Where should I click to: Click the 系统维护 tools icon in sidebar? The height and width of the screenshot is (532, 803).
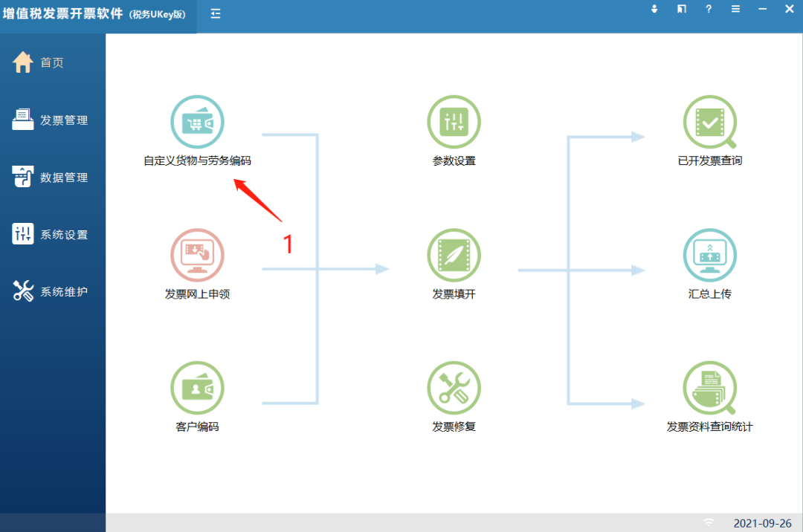[22, 291]
